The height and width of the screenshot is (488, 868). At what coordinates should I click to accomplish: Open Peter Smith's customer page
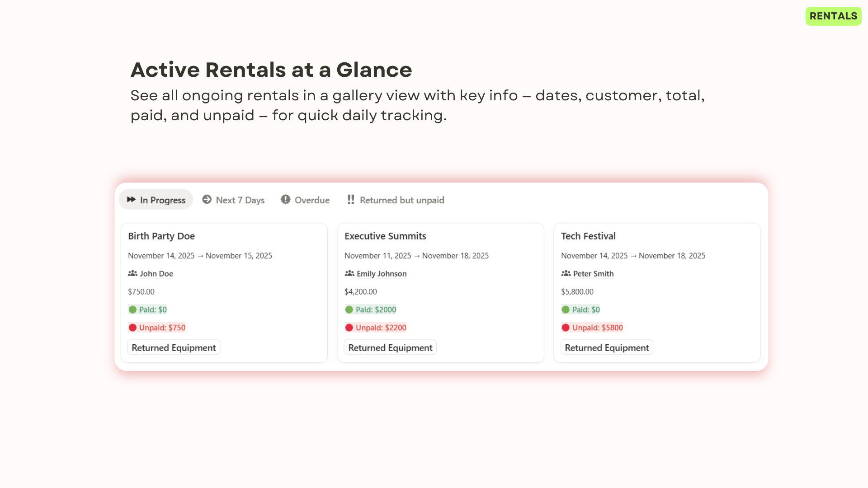pyautogui.click(x=593, y=273)
